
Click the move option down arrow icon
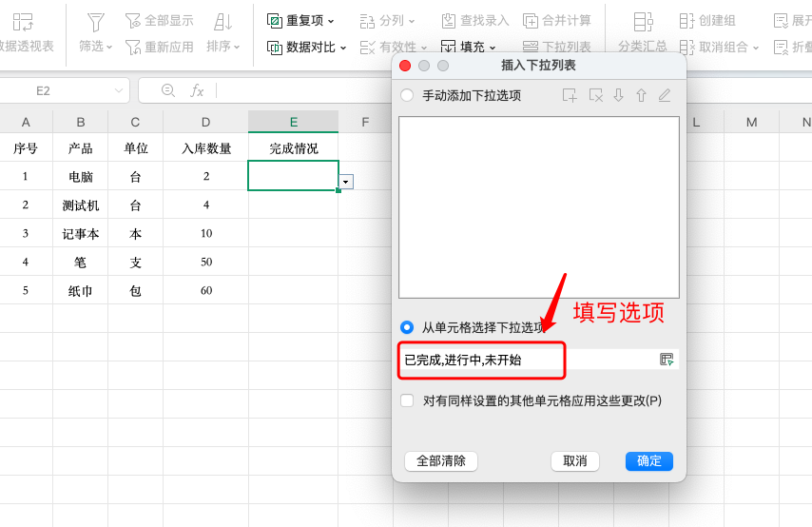618,95
